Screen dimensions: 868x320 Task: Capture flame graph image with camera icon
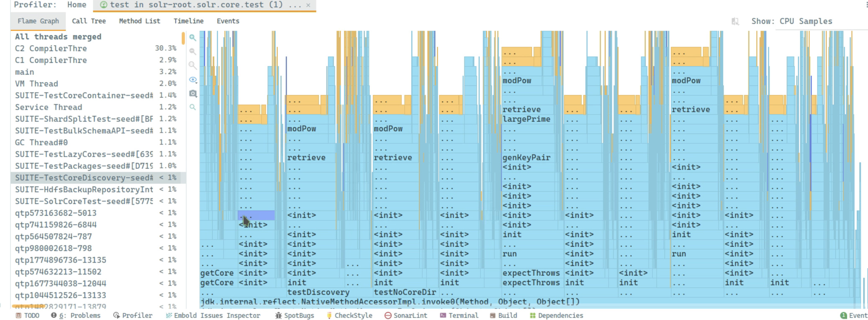click(193, 93)
